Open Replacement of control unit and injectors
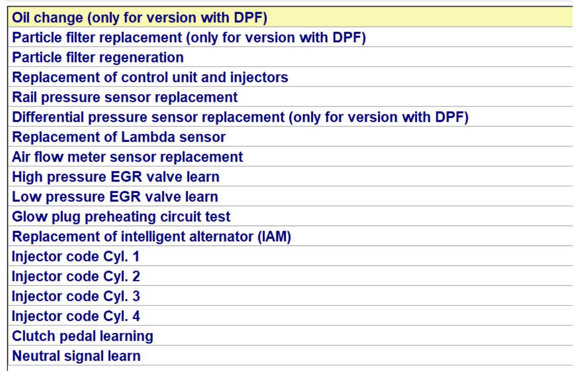Screen dimensions: 588x379 point(290,77)
